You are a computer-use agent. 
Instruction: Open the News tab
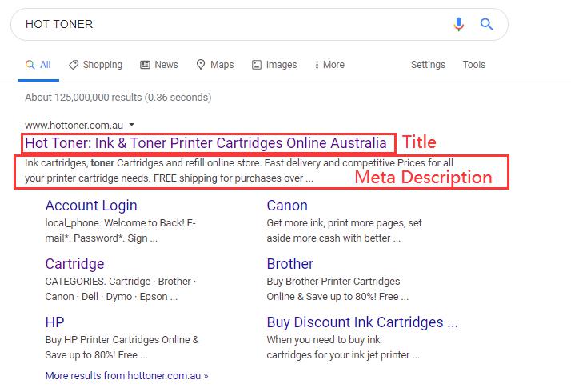159,65
